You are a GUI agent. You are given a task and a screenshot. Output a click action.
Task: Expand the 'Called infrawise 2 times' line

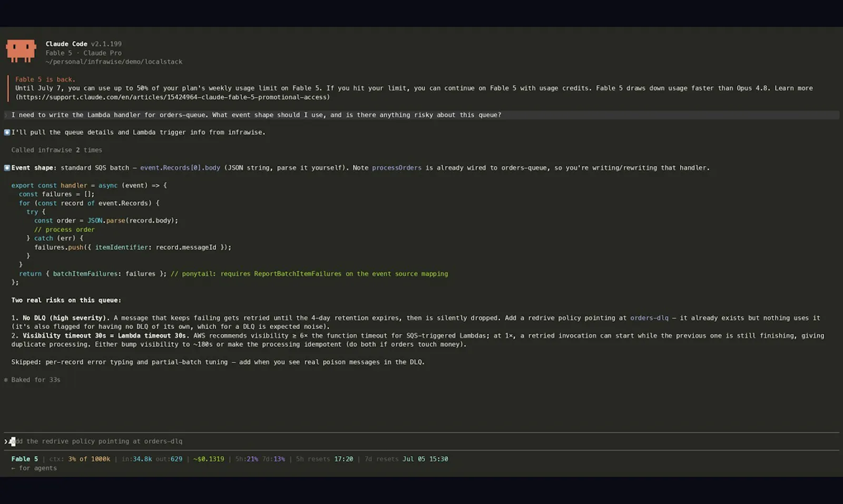point(57,150)
